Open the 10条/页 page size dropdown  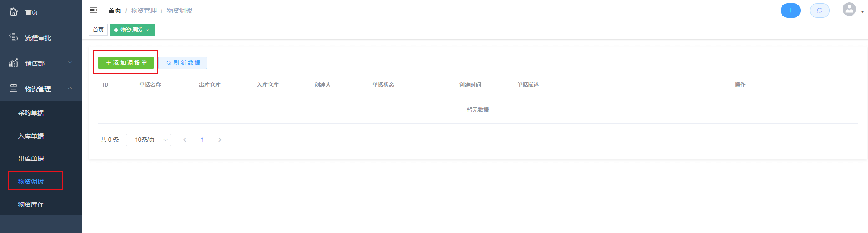[148, 140]
